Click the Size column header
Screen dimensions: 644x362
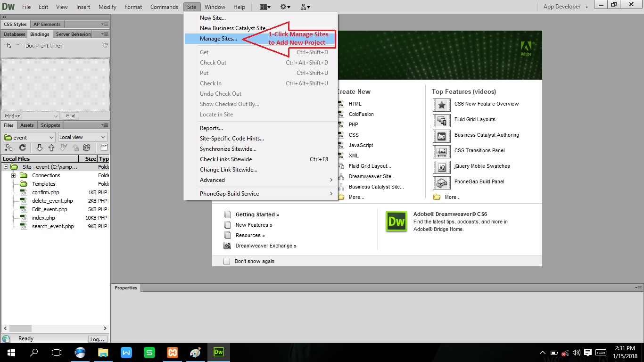pos(87,159)
